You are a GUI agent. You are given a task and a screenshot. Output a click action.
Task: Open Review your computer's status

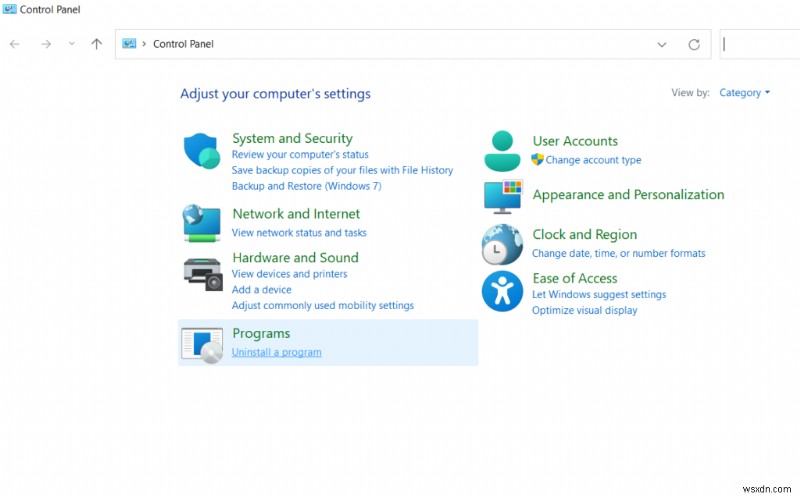[x=300, y=155]
